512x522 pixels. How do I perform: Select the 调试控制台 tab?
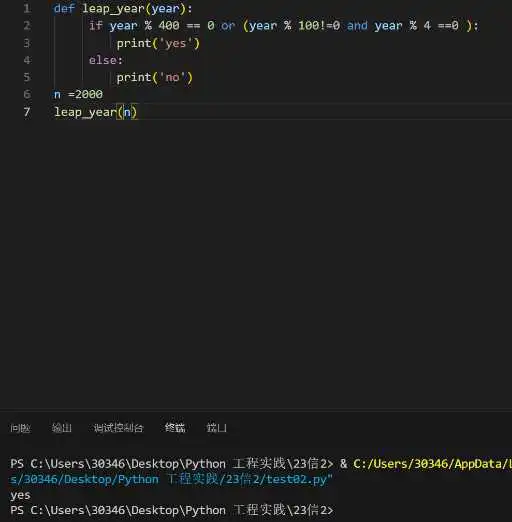118,428
